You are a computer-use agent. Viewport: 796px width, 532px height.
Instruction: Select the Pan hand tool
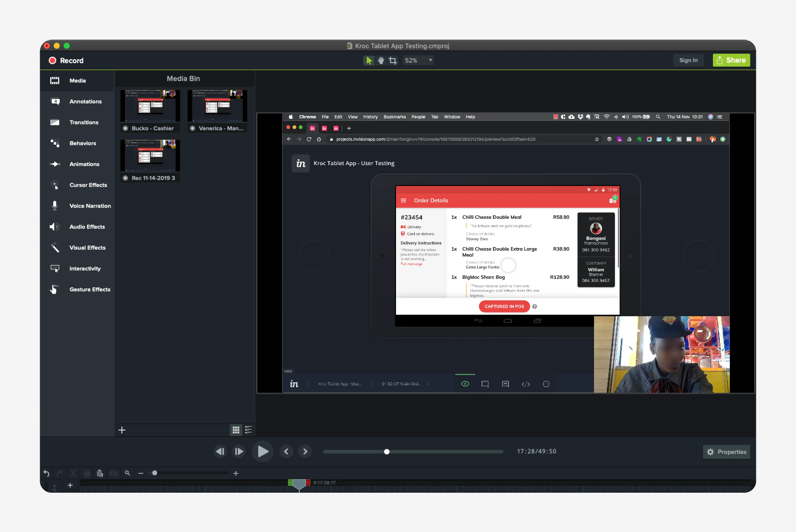[x=381, y=60]
